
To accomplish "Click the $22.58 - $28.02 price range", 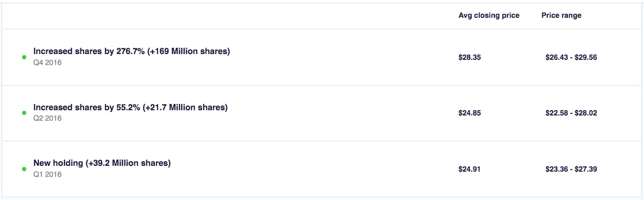I will tap(571, 113).
